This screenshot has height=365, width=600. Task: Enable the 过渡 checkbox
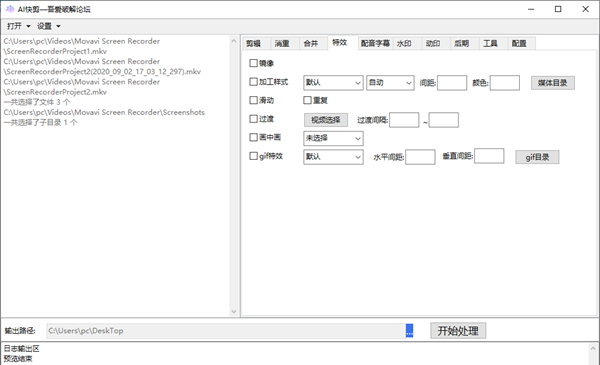[x=253, y=119]
